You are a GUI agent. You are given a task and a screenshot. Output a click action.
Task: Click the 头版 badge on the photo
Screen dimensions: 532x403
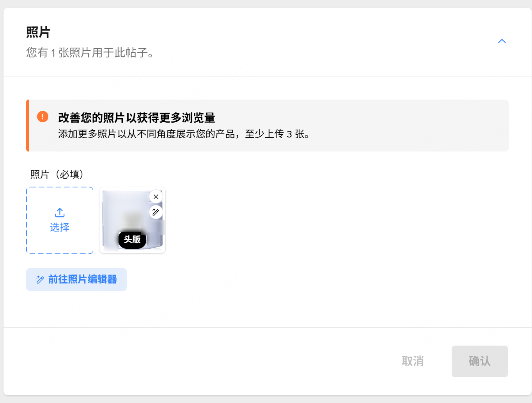click(132, 239)
